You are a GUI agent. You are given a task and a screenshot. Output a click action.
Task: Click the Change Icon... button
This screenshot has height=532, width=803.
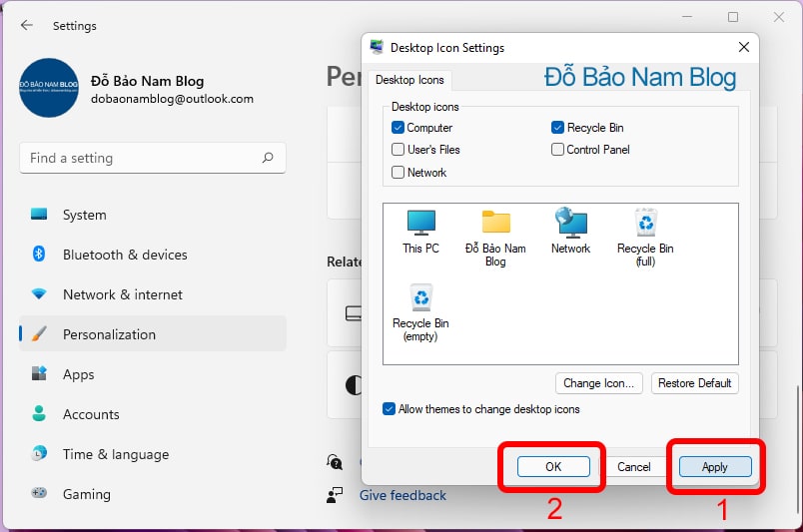click(x=598, y=383)
